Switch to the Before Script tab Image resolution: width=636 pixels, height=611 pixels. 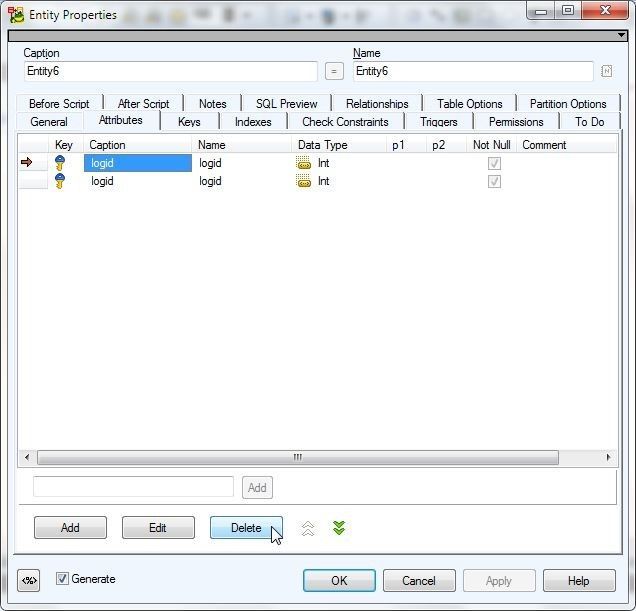coord(59,103)
